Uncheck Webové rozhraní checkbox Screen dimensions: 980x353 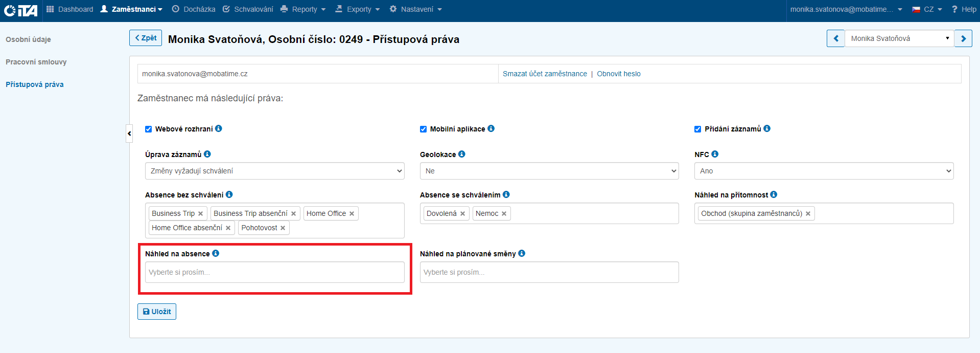point(149,129)
